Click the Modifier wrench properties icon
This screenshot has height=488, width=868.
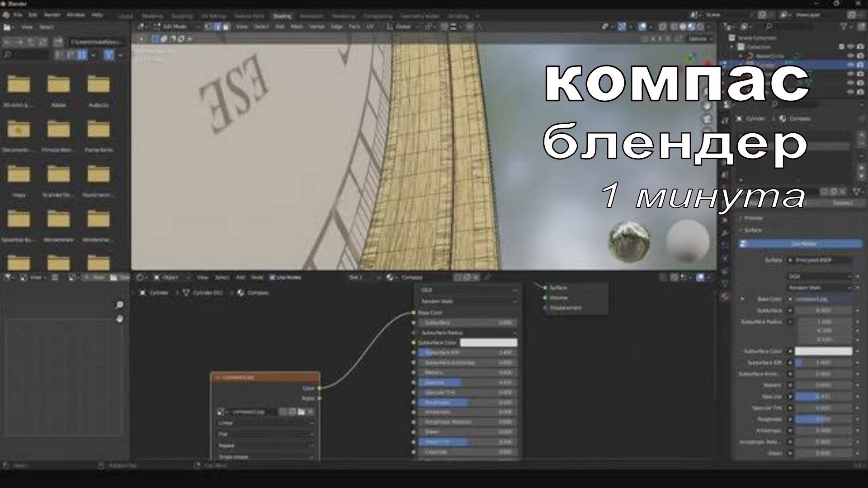coord(725,233)
